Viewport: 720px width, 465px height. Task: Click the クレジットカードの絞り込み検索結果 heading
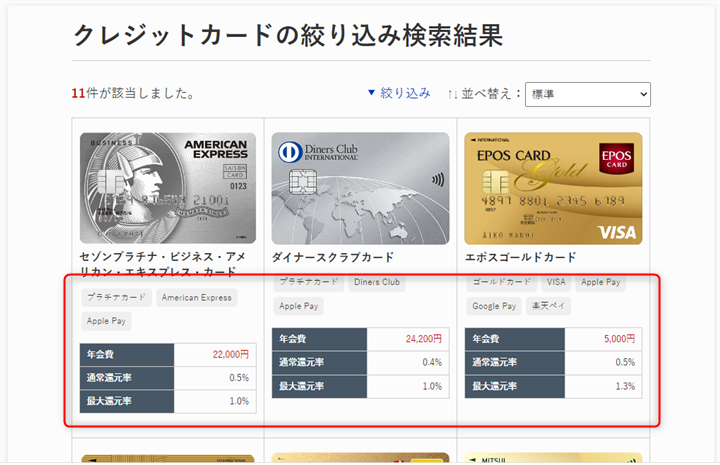pos(288,35)
